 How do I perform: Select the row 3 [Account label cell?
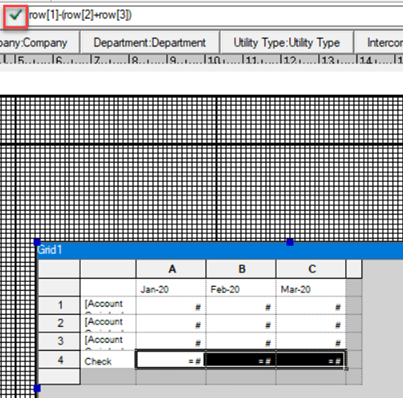pyautogui.click(x=108, y=341)
